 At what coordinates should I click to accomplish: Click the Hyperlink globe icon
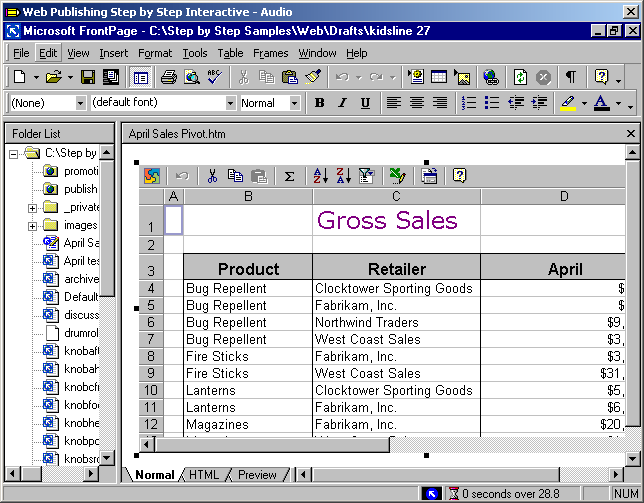point(491,77)
